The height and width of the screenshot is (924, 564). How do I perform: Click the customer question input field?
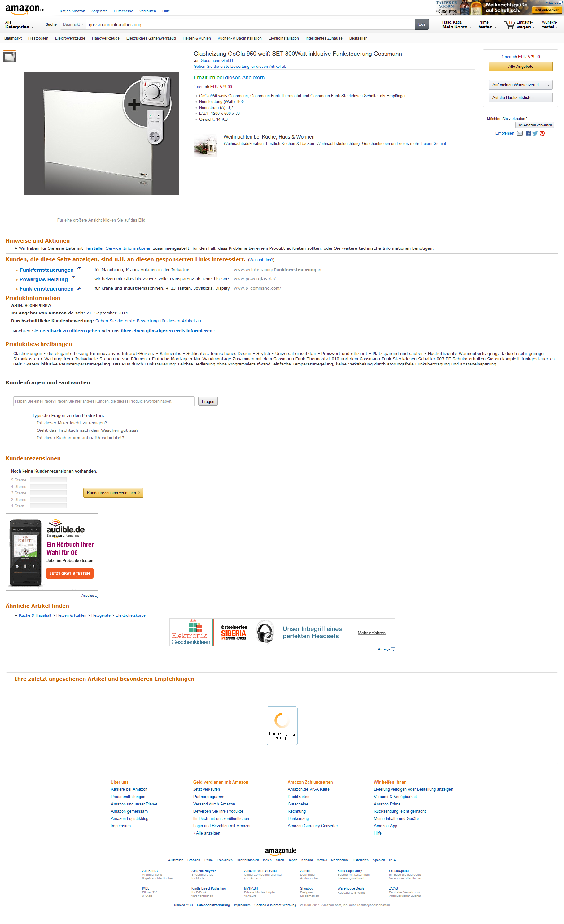(104, 401)
